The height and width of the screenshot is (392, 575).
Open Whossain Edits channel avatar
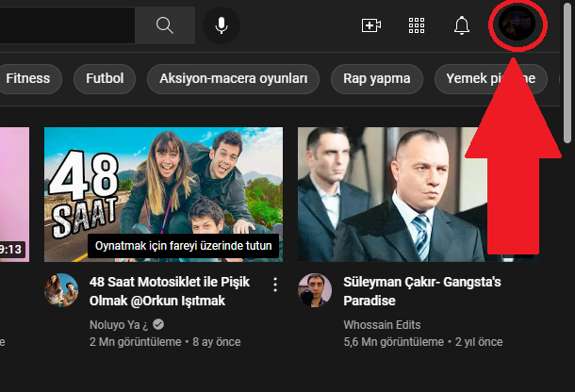tap(315, 290)
